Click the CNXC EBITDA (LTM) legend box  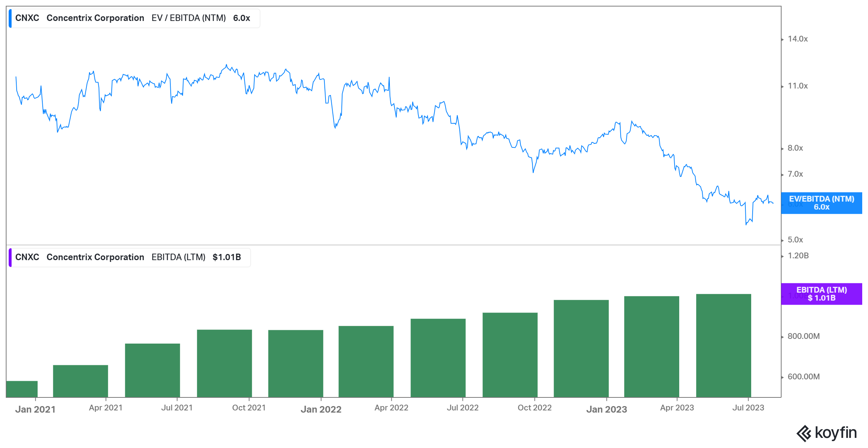129,257
